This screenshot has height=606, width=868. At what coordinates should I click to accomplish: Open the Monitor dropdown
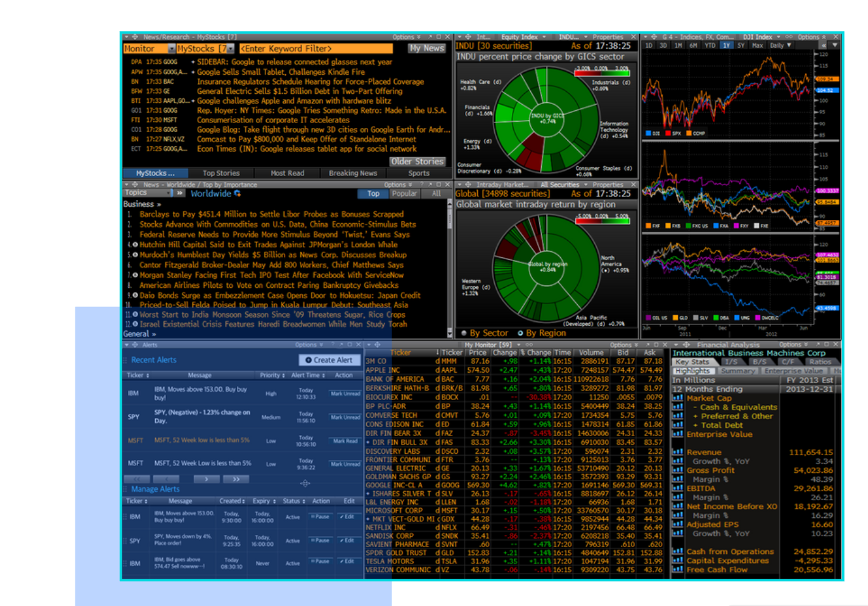tap(150, 49)
